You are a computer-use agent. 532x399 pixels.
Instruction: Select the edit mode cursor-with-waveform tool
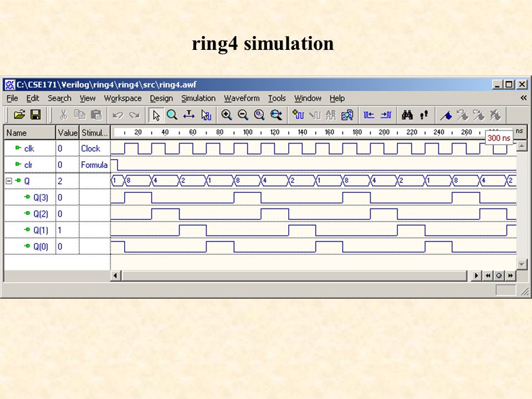[x=206, y=115]
